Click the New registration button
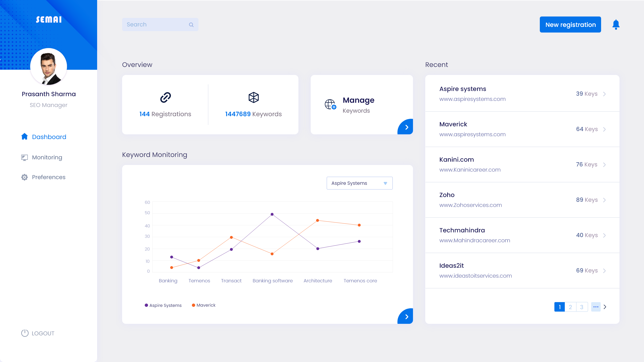Screen dimensions: 644x362 coord(570,25)
